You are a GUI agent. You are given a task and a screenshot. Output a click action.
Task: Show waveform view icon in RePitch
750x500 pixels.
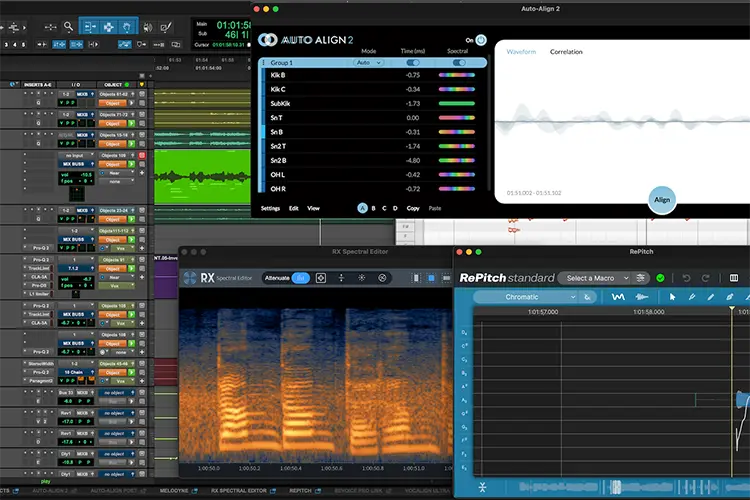pyautogui.click(x=641, y=297)
